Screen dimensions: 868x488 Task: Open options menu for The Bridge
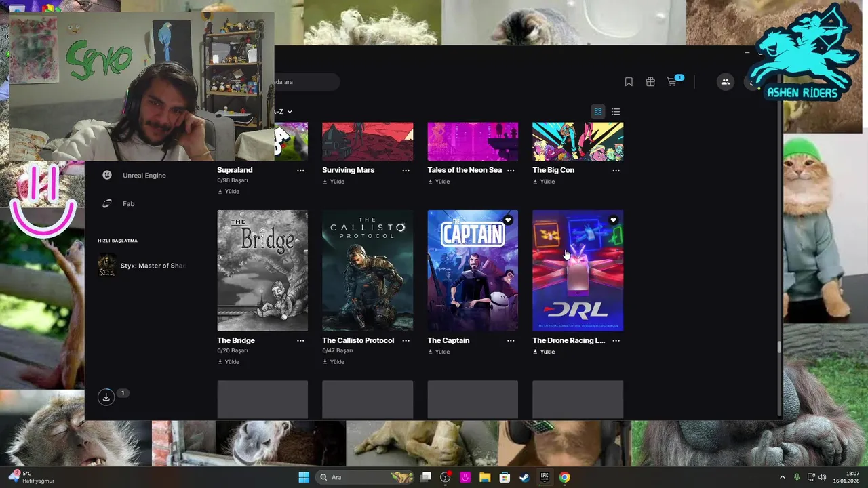[x=300, y=341]
